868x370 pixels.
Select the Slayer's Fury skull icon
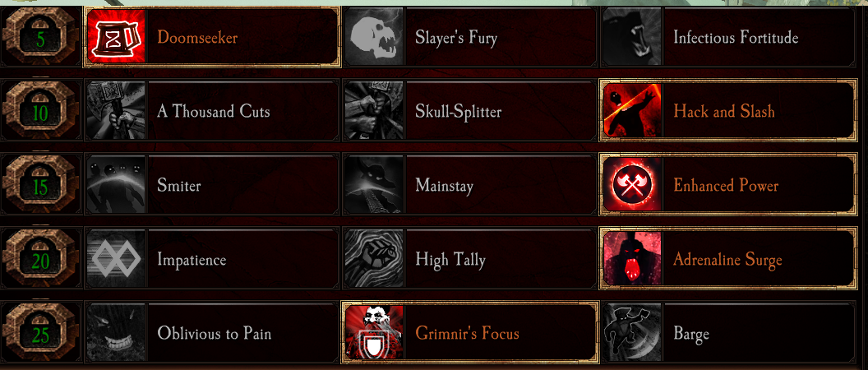tap(374, 37)
